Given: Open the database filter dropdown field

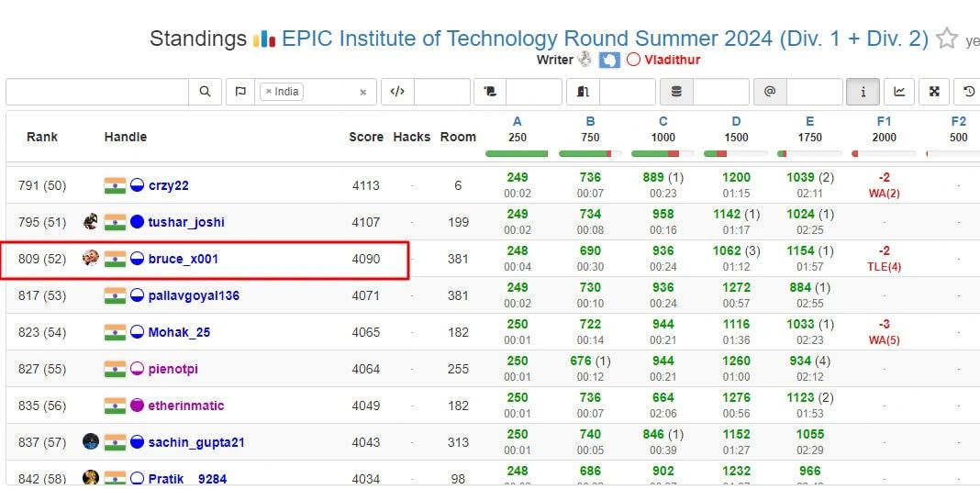Looking at the screenshot, I should (720, 92).
